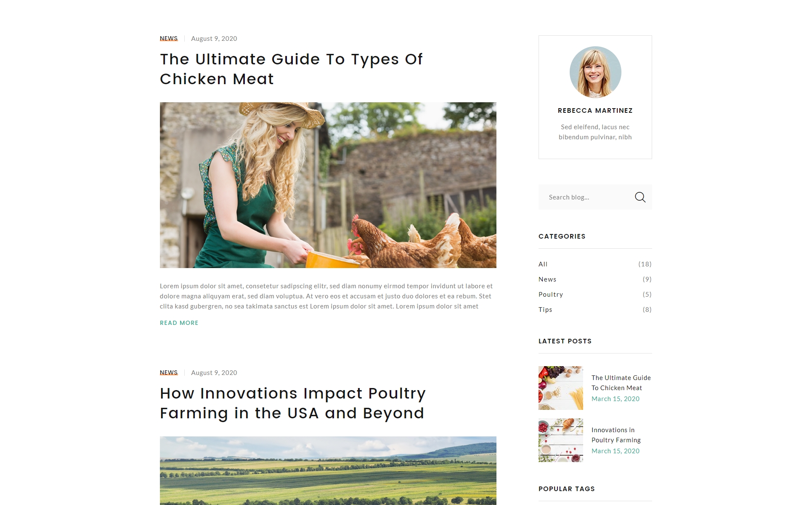The height and width of the screenshot is (505, 812).
Task: Click the NEWS tag above the chicken meat post
Action: pyautogui.click(x=169, y=38)
